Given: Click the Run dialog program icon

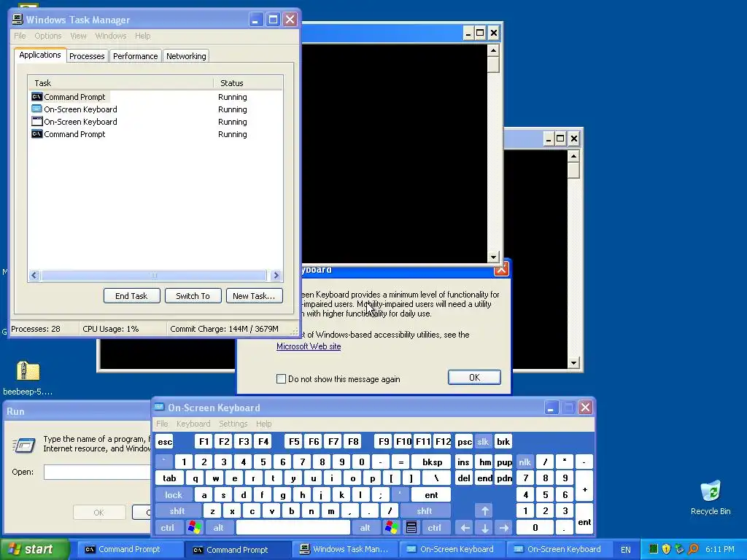Looking at the screenshot, I should [x=24, y=446].
